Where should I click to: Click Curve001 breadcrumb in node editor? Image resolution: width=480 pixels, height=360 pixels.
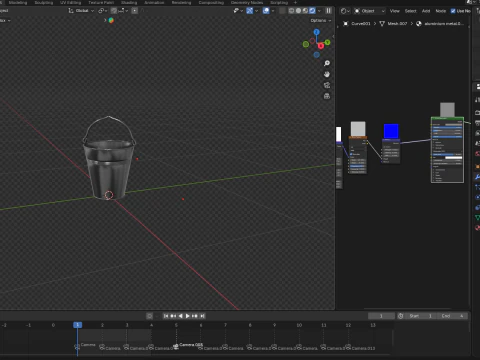(361, 24)
